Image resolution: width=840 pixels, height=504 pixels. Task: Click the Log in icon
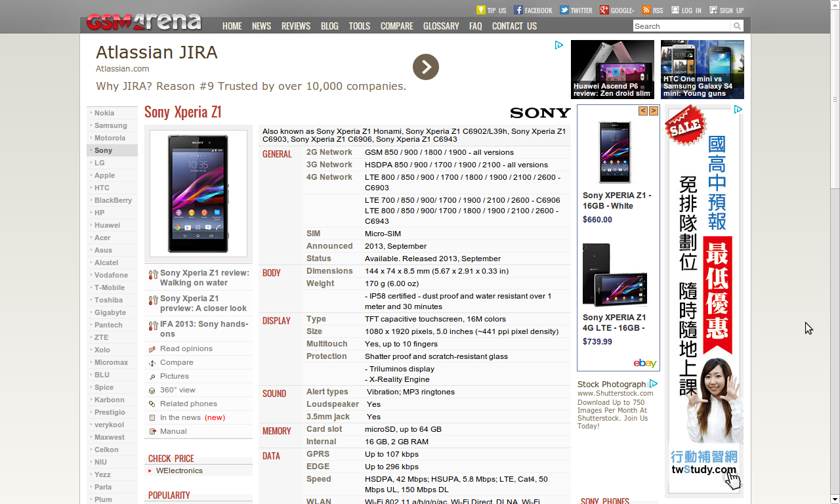(x=675, y=10)
